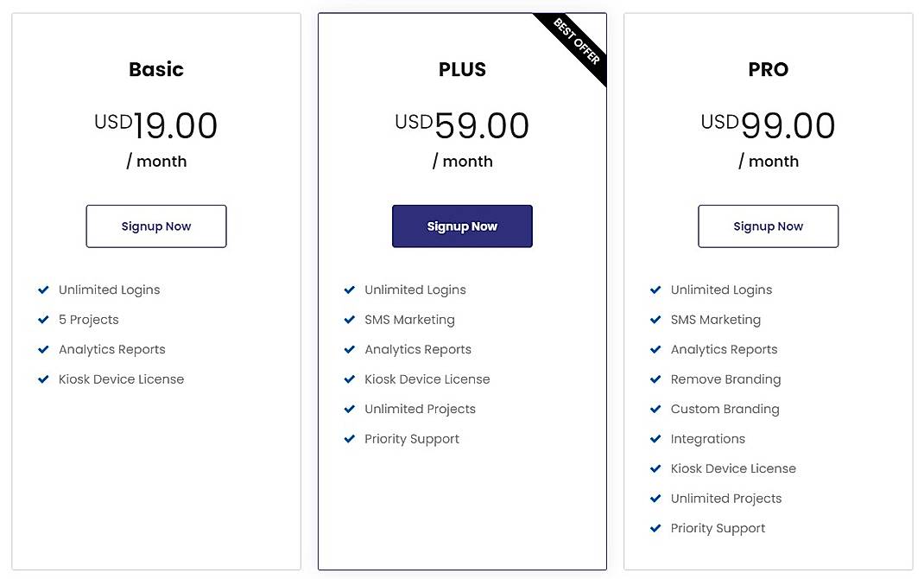The image size is (924, 579).
Task: Click the checkmark beside Unlimited Logins in Basic
Action: pyautogui.click(x=43, y=289)
